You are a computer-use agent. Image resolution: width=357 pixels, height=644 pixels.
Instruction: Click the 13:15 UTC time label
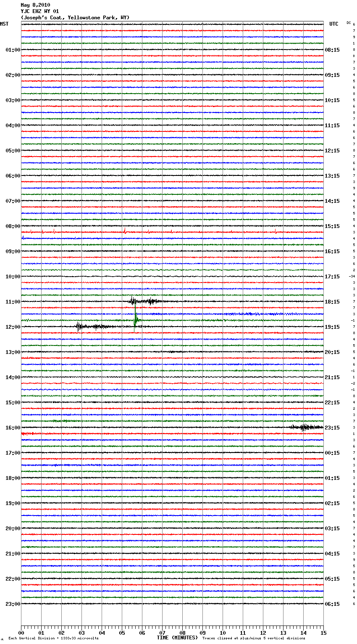332,176
